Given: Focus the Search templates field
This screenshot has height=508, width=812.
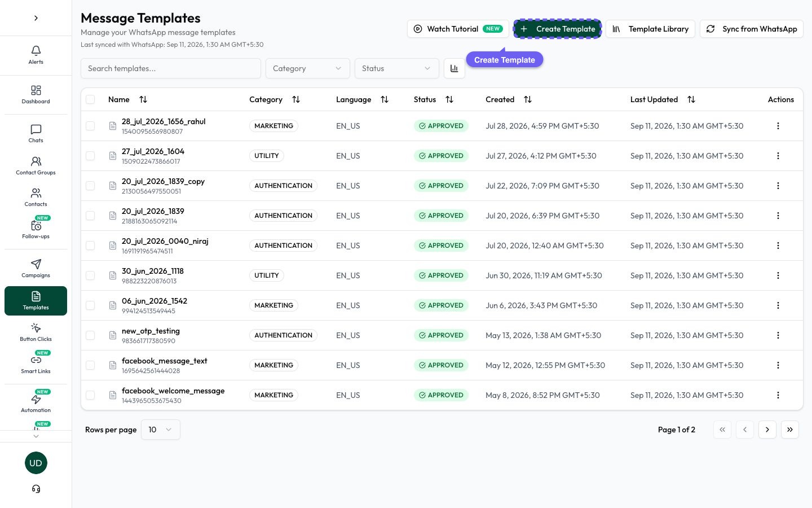Looking at the screenshot, I should 171,68.
